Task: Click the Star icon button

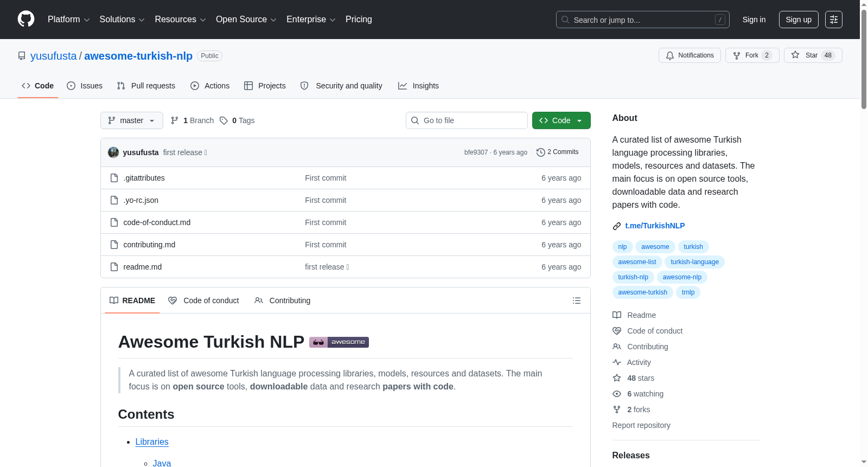Action: pyautogui.click(x=813, y=55)
